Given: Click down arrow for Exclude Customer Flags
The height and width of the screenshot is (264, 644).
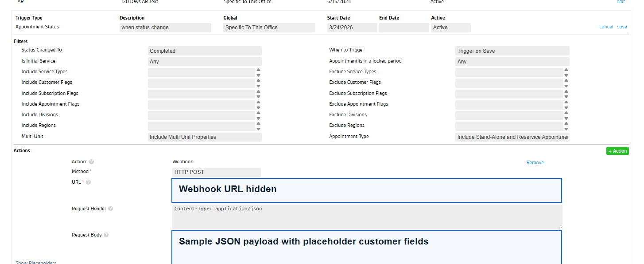Looking at the screenshot, I should click(x=566, y=86).
